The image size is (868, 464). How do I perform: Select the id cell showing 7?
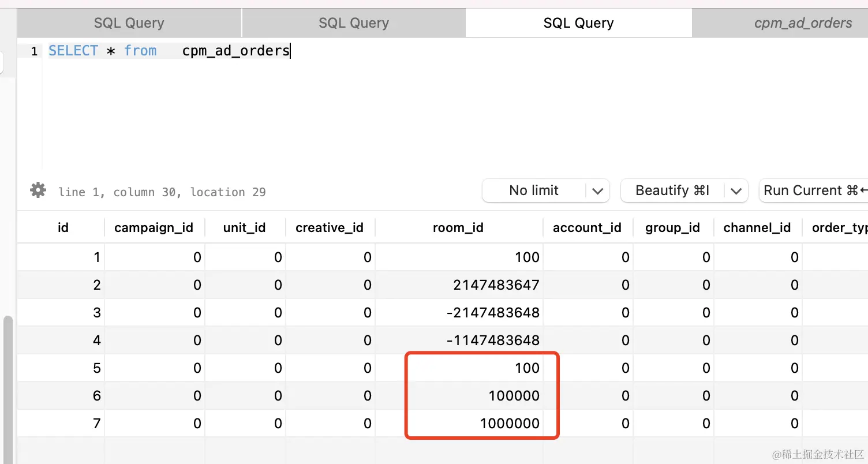pyautogui.click(x=61, y=423)
